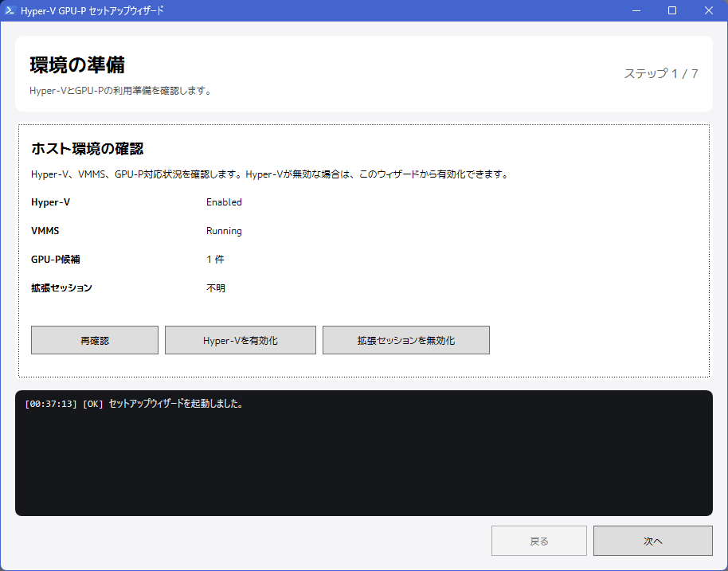728x571 pixels.
Task: Click the '環境の準備' page heading
Action: point(77,65)
